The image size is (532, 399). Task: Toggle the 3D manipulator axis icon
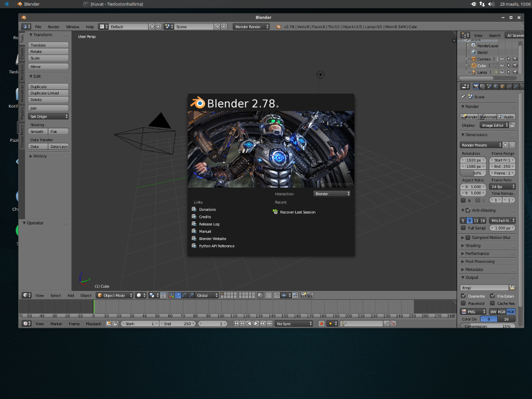(171, 296)
